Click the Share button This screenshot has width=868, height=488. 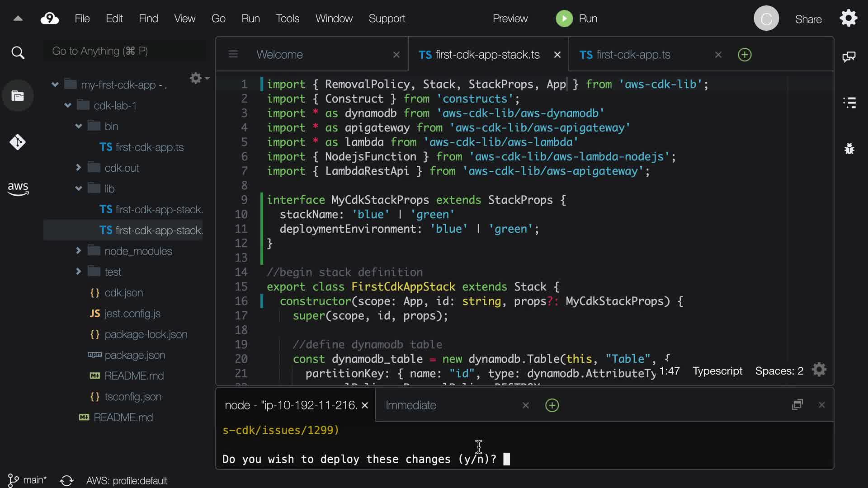808,19
